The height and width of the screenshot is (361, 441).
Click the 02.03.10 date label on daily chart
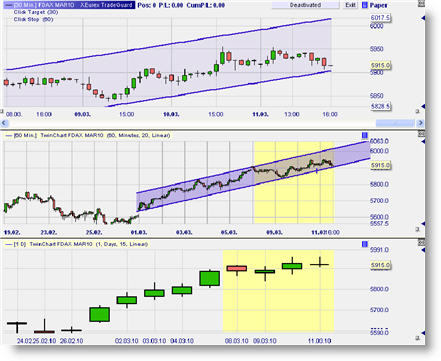click(126, 341)
